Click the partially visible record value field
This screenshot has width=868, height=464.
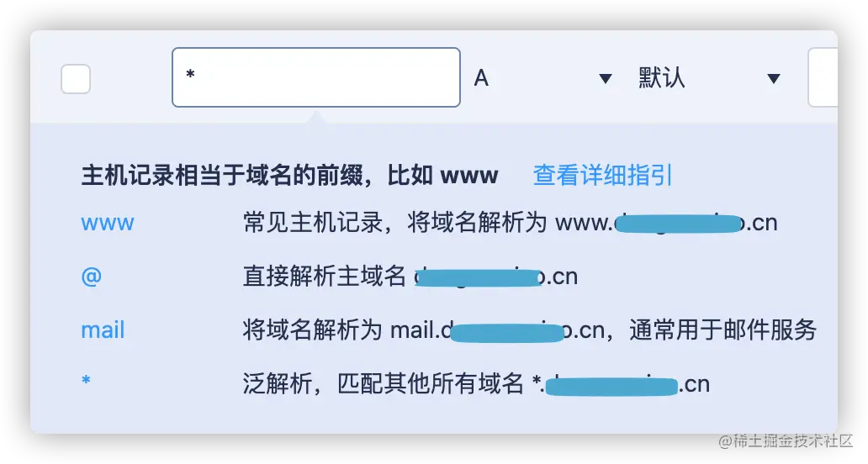click(x=823, y=77)
